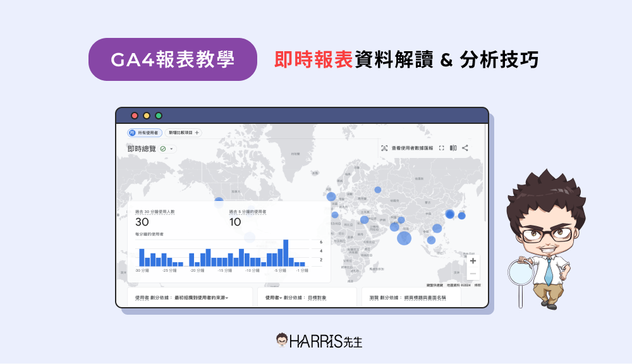Click the vertical scrollbar of the report window
The image size is (632, 364).
tap(485, 173)
